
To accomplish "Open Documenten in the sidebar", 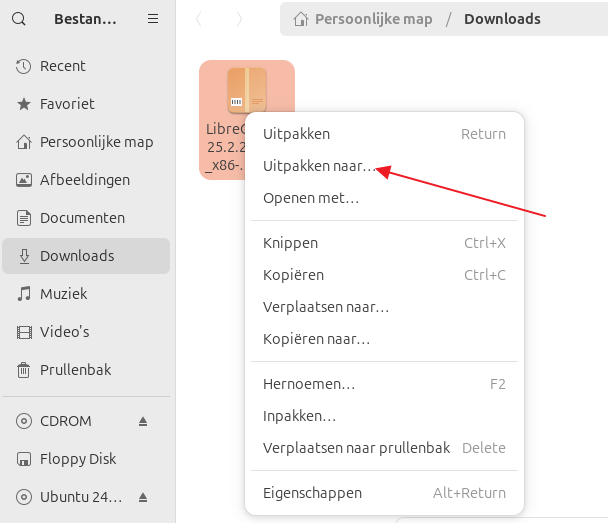I will pos(82,218).
